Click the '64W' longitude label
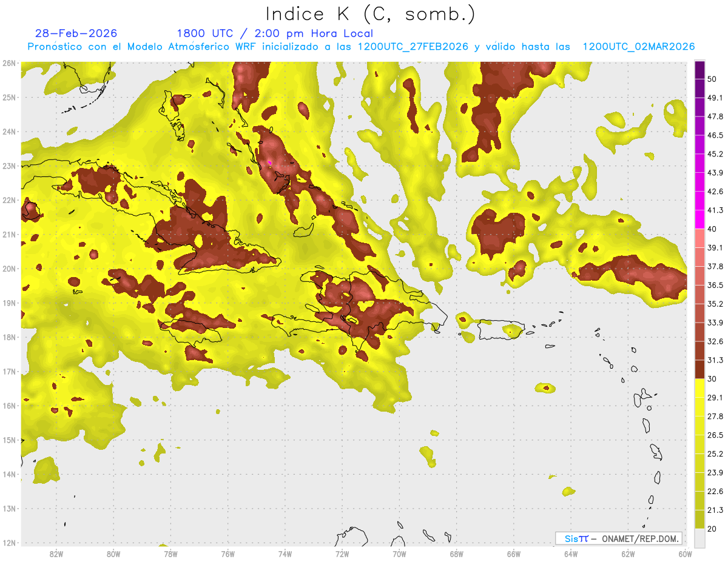The width and height of the screenshot is (728, 562). (x=571, y=554)
